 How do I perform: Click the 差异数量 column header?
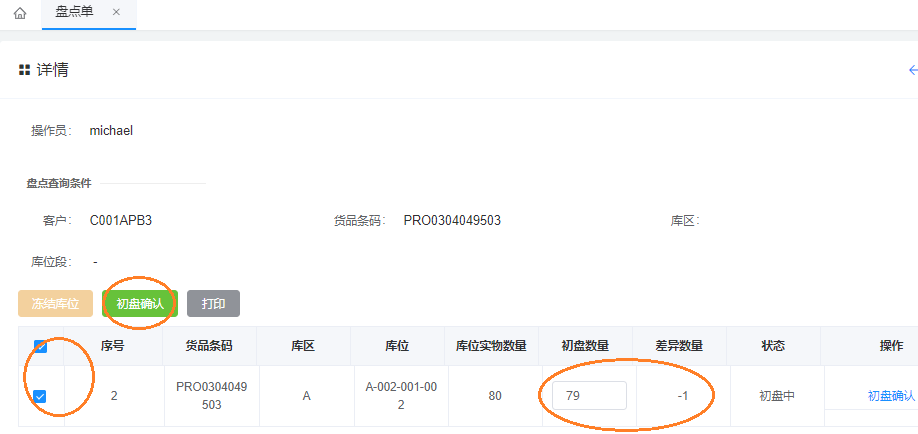pyautogui.click(x=679, y=346)
